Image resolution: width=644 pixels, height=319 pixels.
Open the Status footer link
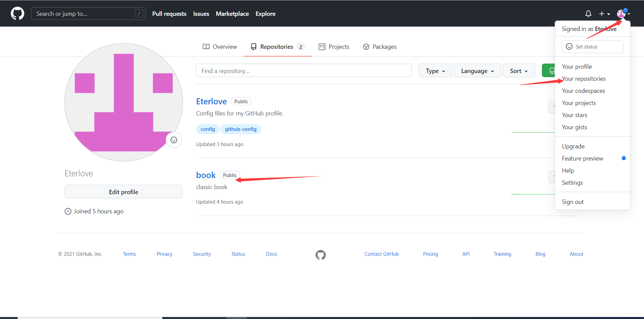238,254
